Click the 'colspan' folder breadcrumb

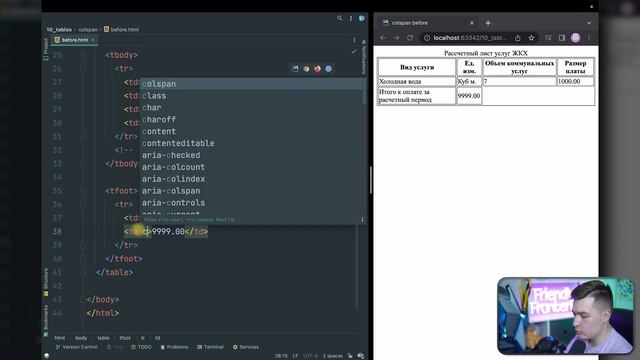(x=88, y=29)
